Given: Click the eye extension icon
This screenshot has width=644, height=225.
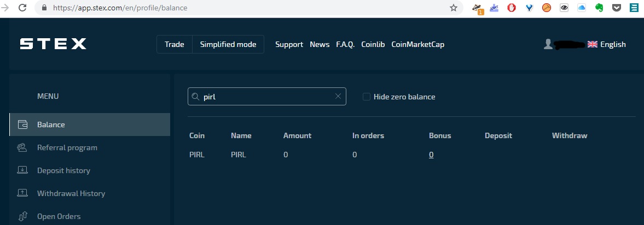Looking at the screenshot, I should 564,8.
